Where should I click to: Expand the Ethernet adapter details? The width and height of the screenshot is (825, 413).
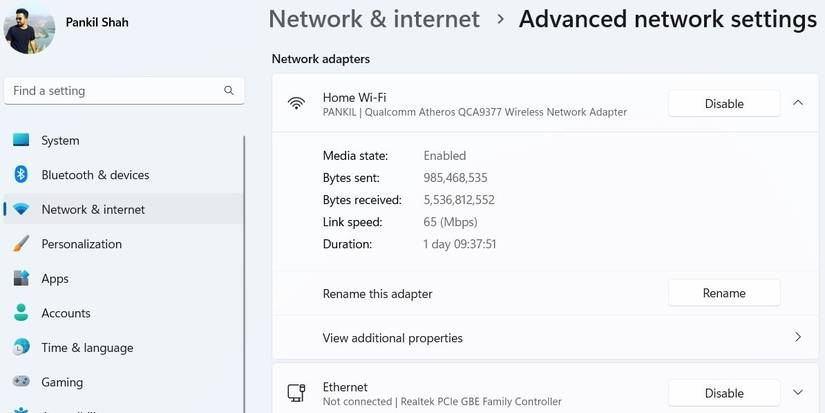(798, 392)
